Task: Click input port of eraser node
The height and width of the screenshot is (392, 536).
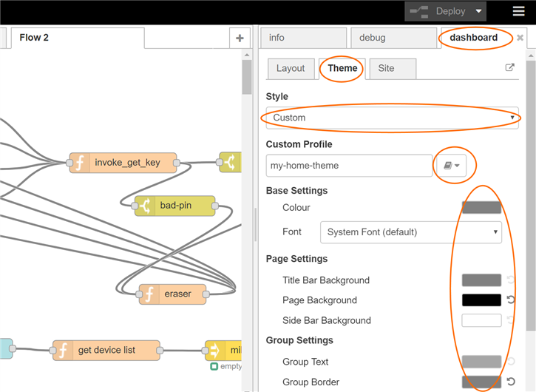Action: 139,294
